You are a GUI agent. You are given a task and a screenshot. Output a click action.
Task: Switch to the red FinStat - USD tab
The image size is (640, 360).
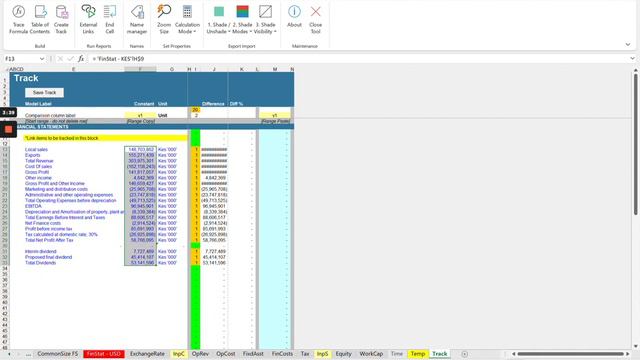(104, 354)
